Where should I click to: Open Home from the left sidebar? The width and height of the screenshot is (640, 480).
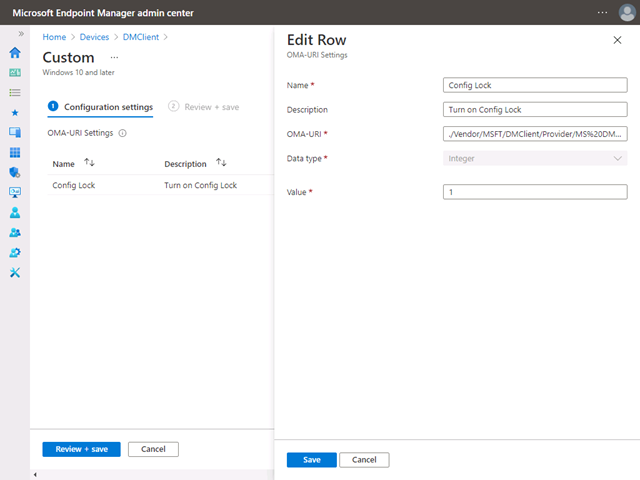pos(15,52)
